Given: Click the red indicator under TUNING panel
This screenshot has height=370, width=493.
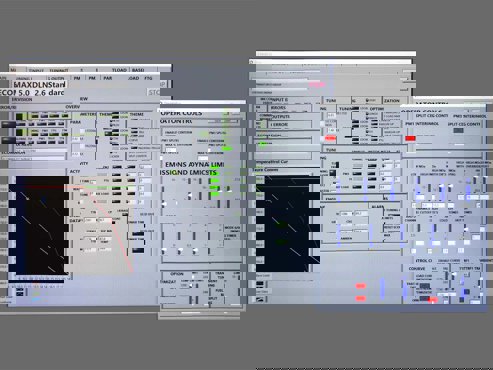Looking at the screenshot, I should coord(330,138).
